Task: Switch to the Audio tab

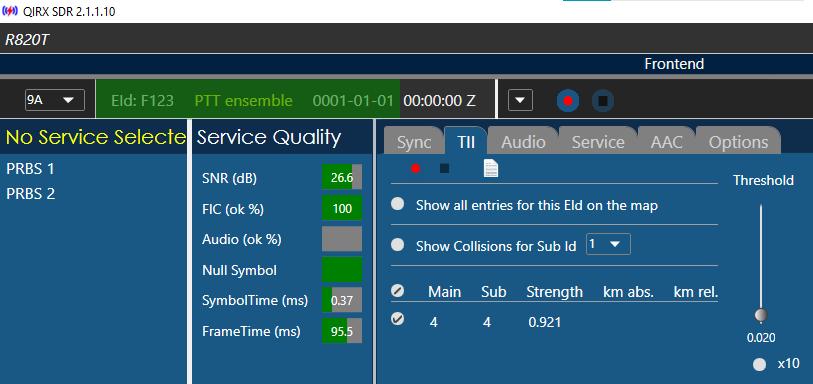Action: click(x=523, y=142)
